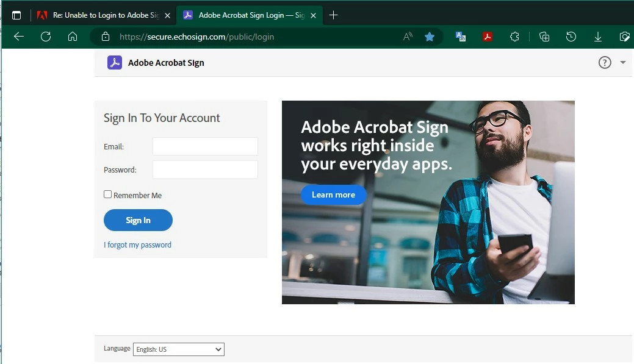This screenshot has width=634, height=364.
Task: Click into the Password field
Action: click(205, 170)
